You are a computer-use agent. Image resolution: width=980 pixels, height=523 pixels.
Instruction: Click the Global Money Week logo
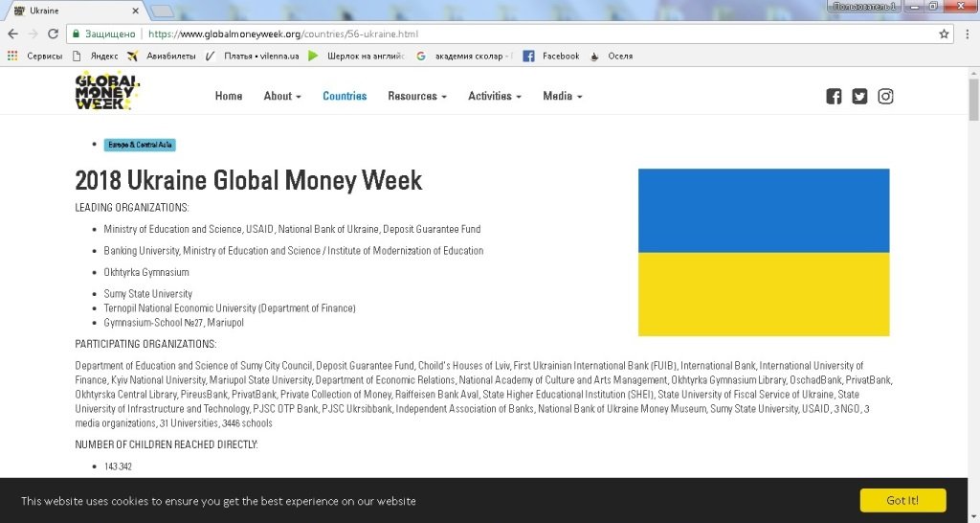click(x=107, y=92)
